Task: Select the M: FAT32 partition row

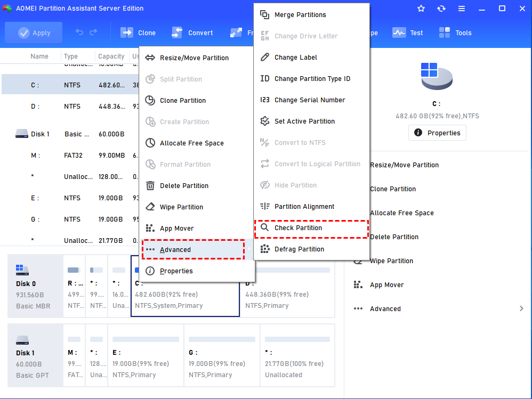Action: tap(70, 156)
